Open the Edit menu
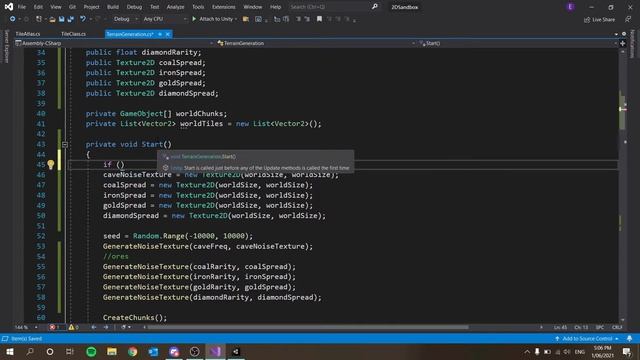This screenshot has width=640, height=360. (38, 7)
